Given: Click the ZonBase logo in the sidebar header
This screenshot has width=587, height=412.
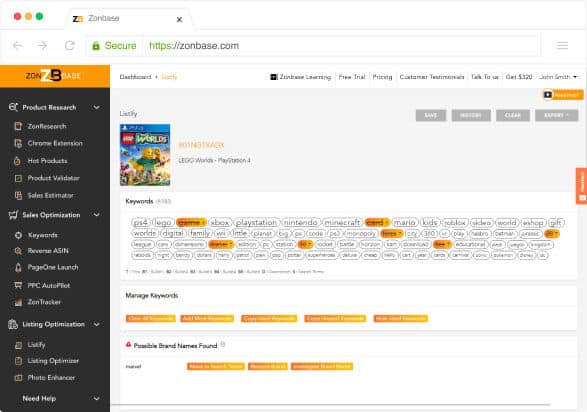Looking at the screenshot, I should [x=53, y=76].
